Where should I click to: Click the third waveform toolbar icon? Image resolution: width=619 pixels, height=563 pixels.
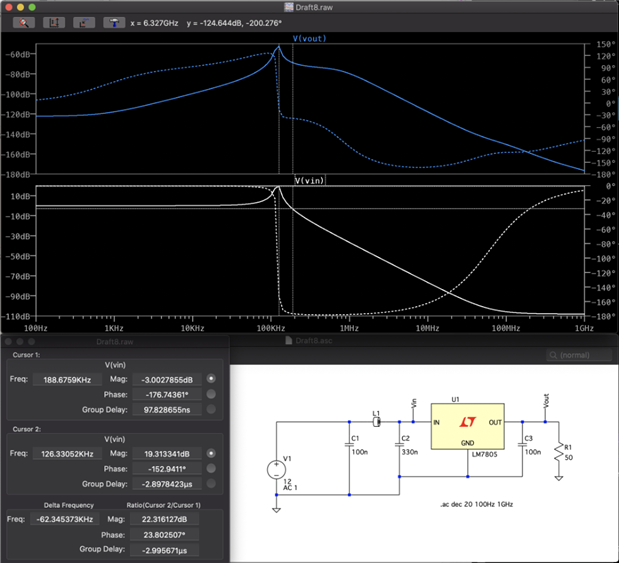tap(85, 22)
